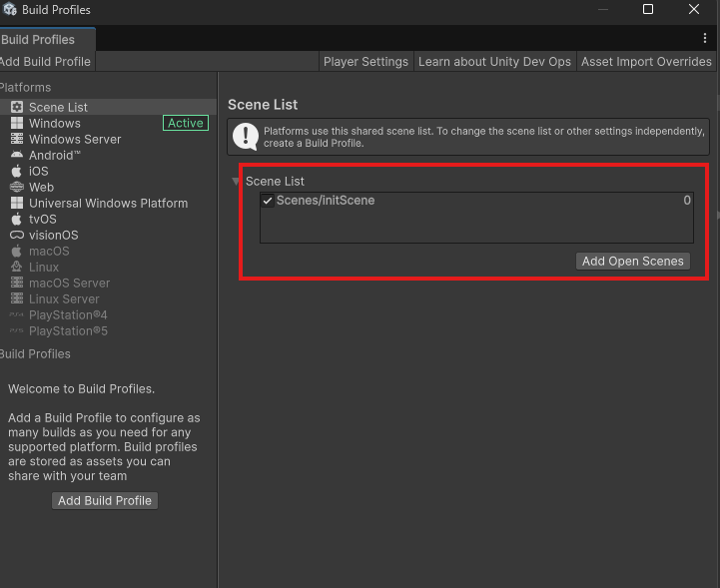
Task: Click Add Build Profile in toolbar
Action: (x=46, y=62)
